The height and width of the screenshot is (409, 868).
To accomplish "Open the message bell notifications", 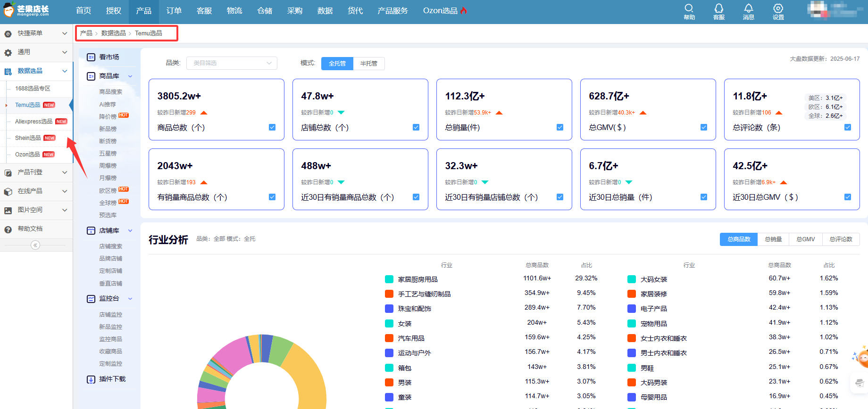I will pyautogui.click(x=748, y=8).
